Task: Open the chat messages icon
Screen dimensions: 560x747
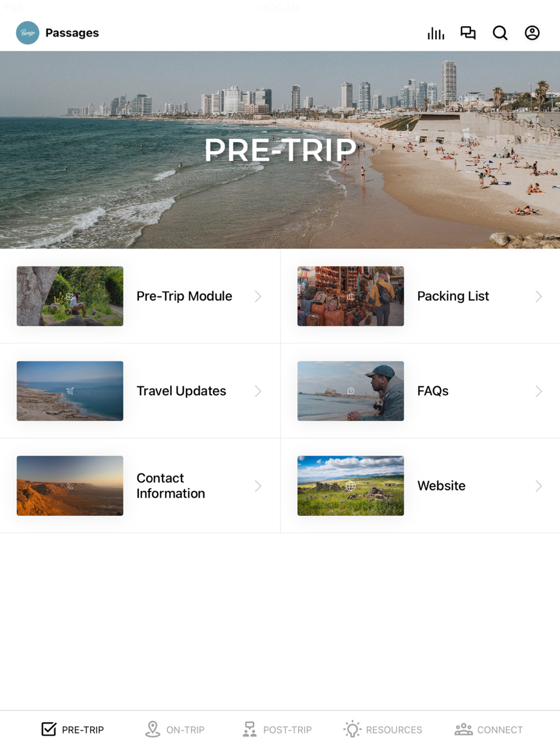Action: (x=468, y=33)
